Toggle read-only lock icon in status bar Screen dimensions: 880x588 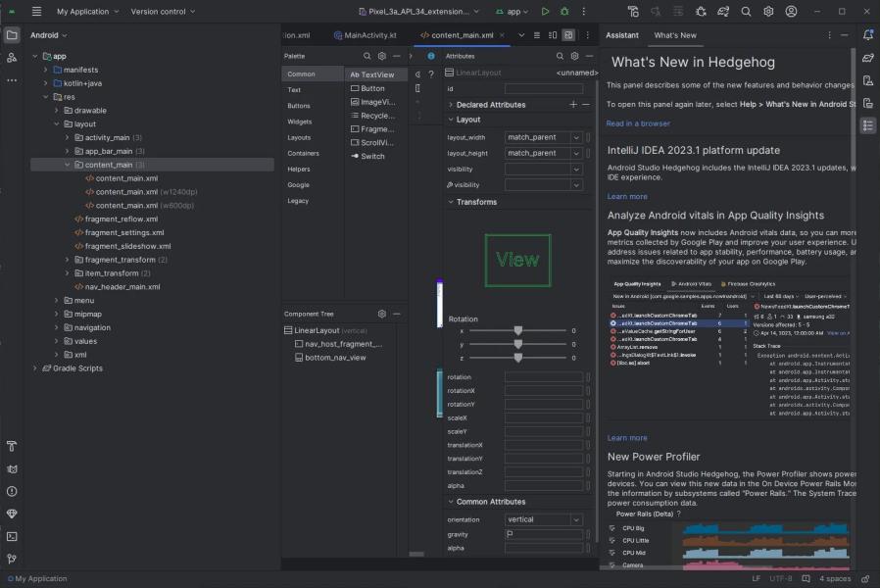[866, 578]
